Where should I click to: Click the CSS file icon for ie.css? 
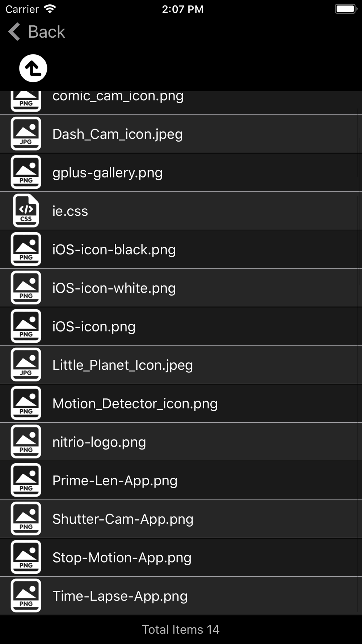(26, 211)
